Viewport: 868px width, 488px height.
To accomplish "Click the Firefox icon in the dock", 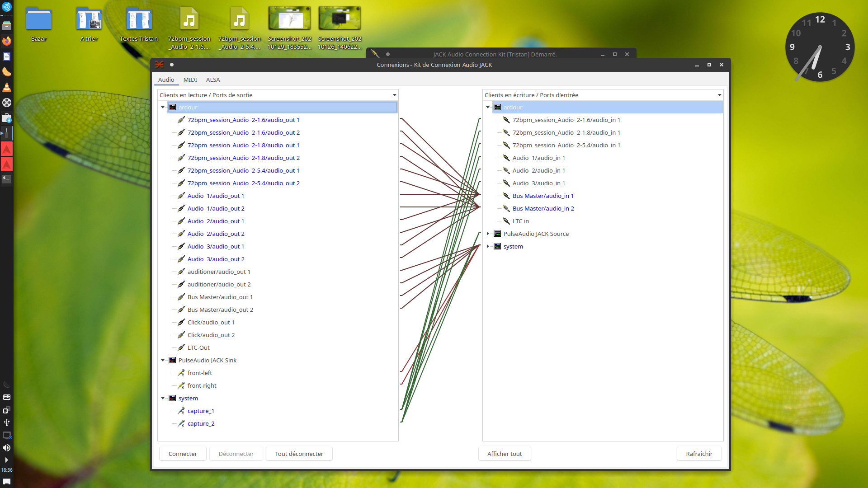I will (7, 41).
